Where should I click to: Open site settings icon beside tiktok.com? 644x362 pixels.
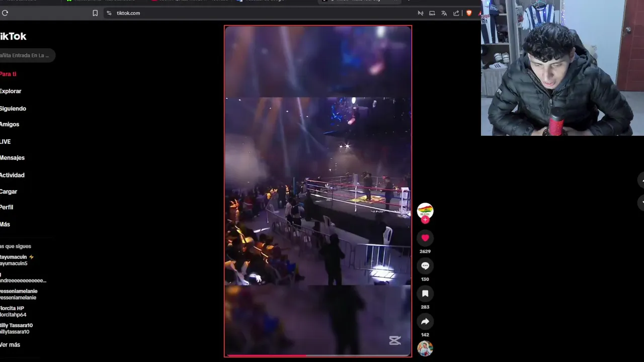(109, 13)
